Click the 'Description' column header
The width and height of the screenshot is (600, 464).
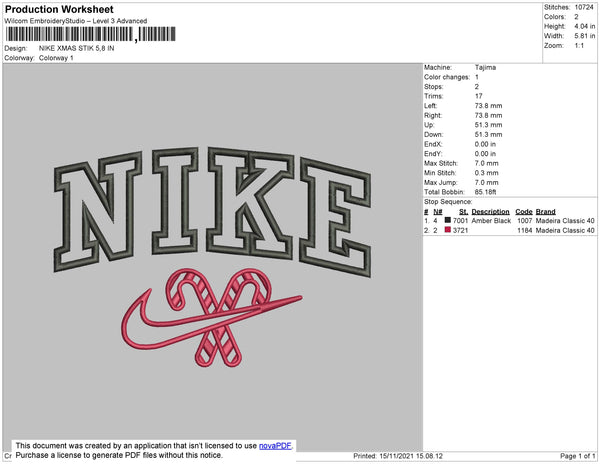[491, 212]
